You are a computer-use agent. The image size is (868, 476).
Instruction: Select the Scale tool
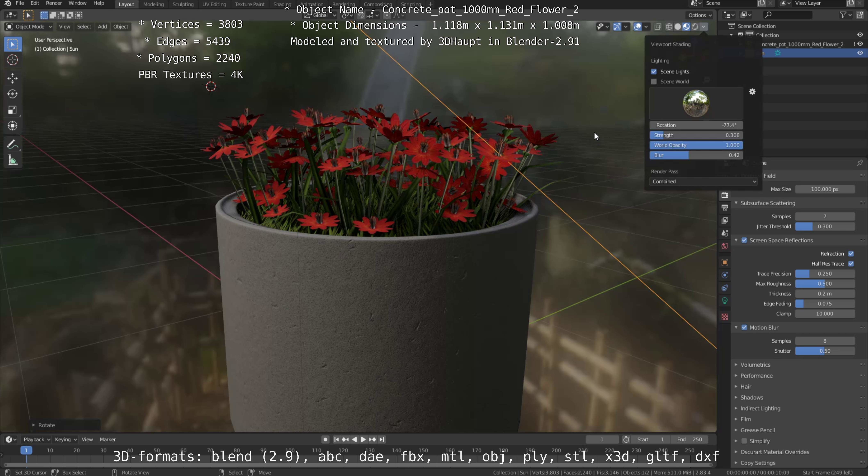point(13,110)
